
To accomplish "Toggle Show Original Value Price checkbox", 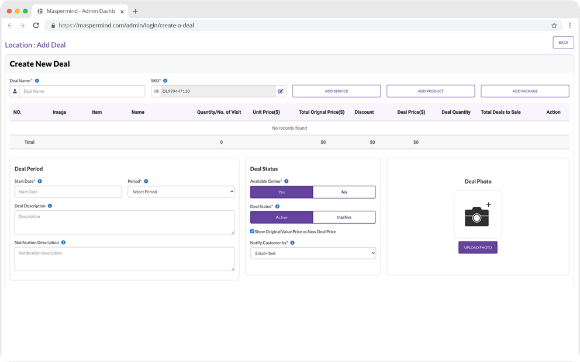I will pyautogui.click(x=252, y=231).
